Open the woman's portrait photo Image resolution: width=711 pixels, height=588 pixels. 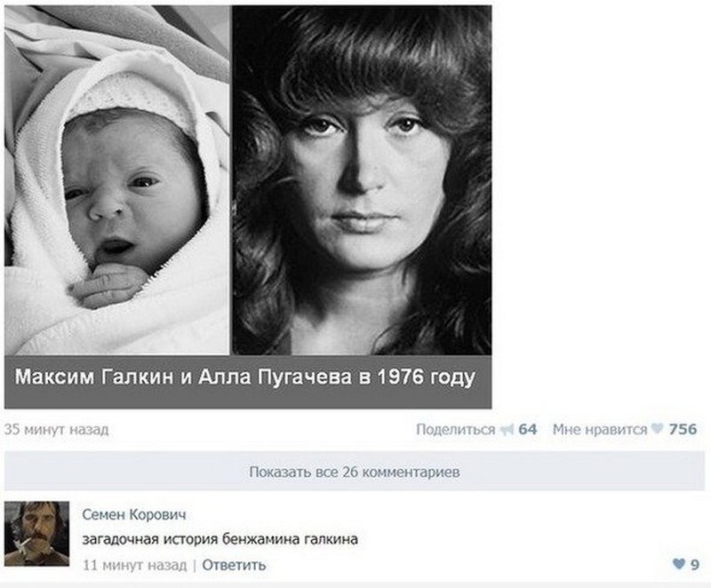point(362,180)
